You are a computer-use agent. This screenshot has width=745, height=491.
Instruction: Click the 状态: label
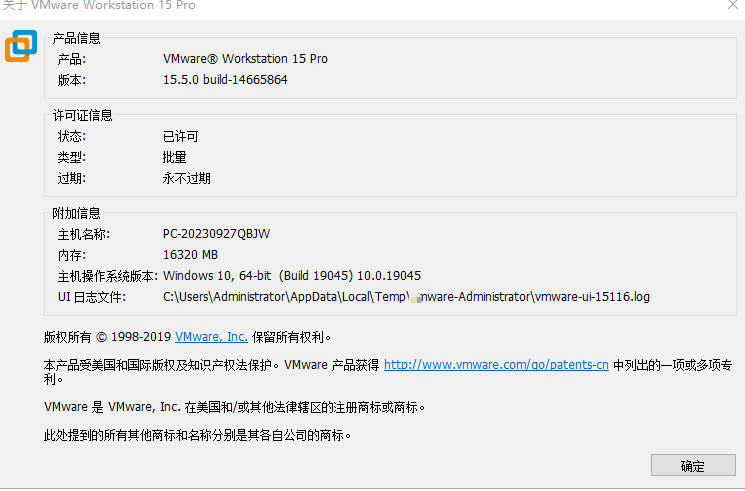[72, 137]
